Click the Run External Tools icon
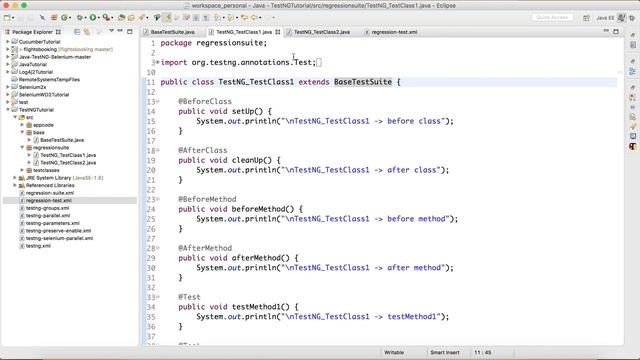Screen dimensions: 640x360 tap(107, 18)
